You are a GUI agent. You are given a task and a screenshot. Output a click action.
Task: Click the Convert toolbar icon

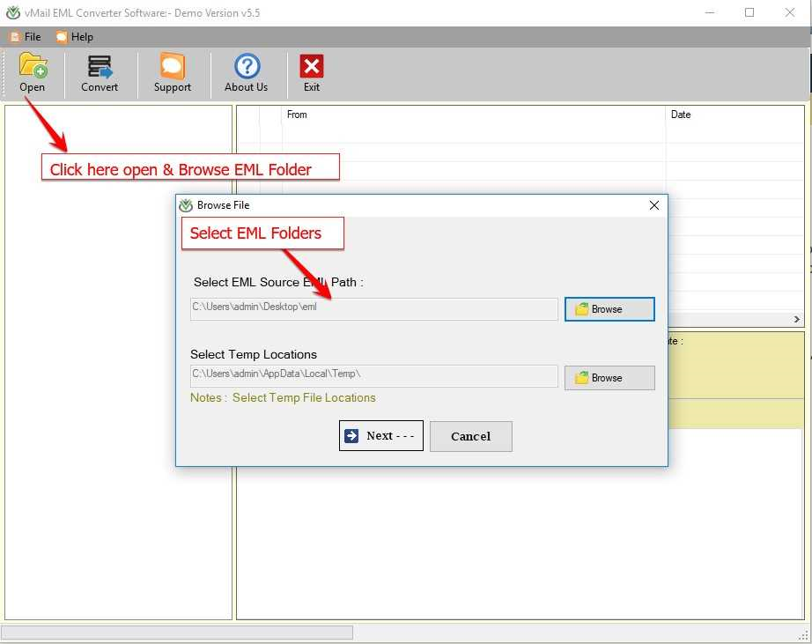tap(100, 67)
